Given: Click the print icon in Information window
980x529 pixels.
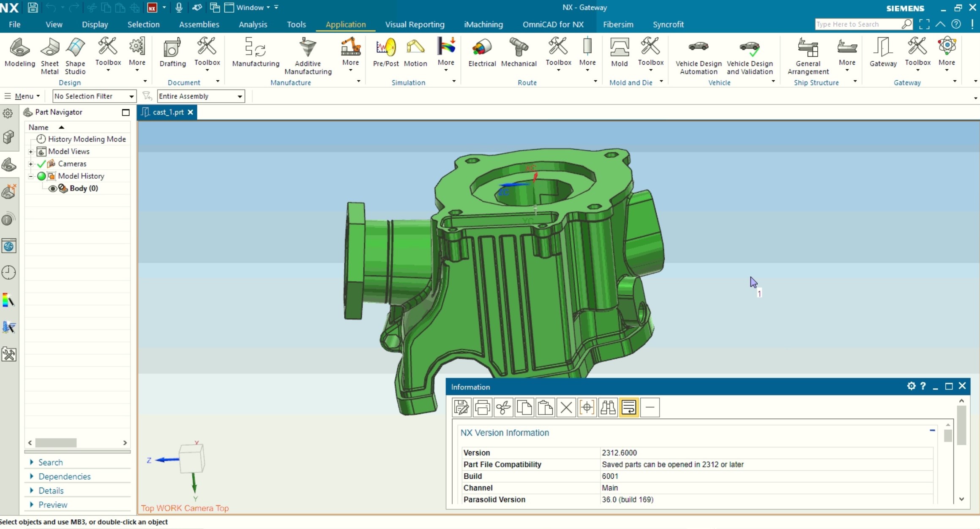Looking at the screenshot, I should (482, 407).
